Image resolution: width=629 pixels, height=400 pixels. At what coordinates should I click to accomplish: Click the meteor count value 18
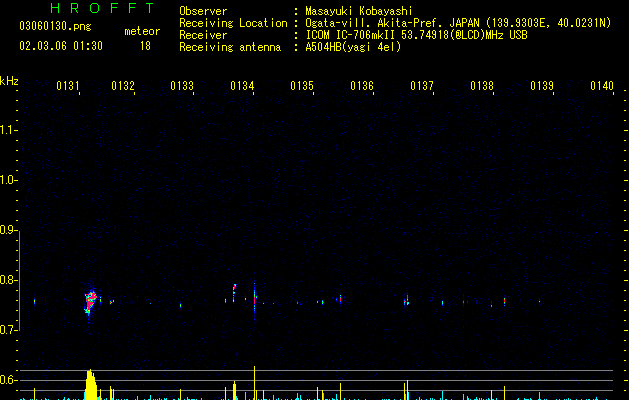click(145, 46)
